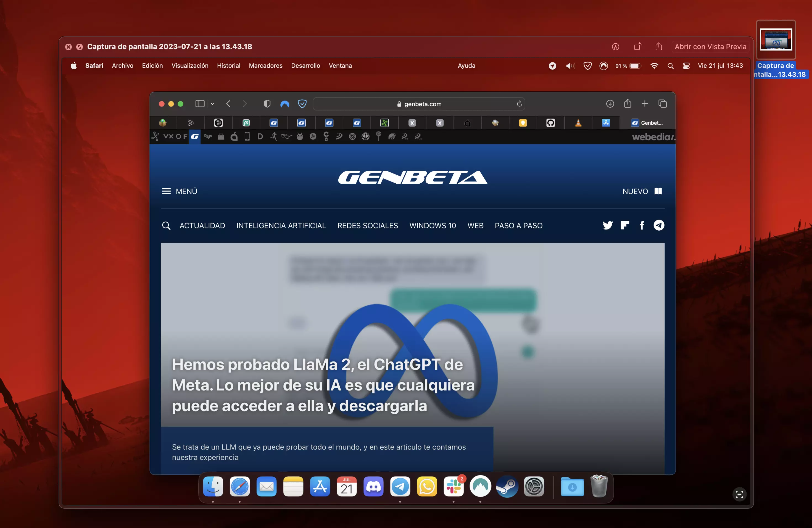Screen dimensions: 812x528
Task: Open the Marcadores menu
Action: (265, 65)
